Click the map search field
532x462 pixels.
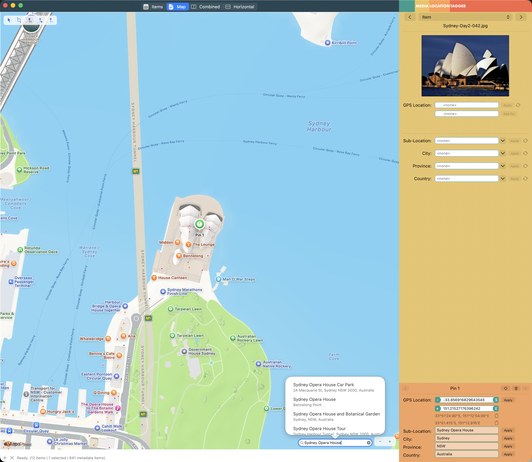335,443
